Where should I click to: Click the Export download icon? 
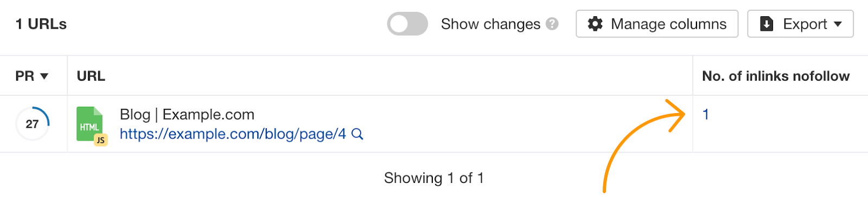[767, 24]
